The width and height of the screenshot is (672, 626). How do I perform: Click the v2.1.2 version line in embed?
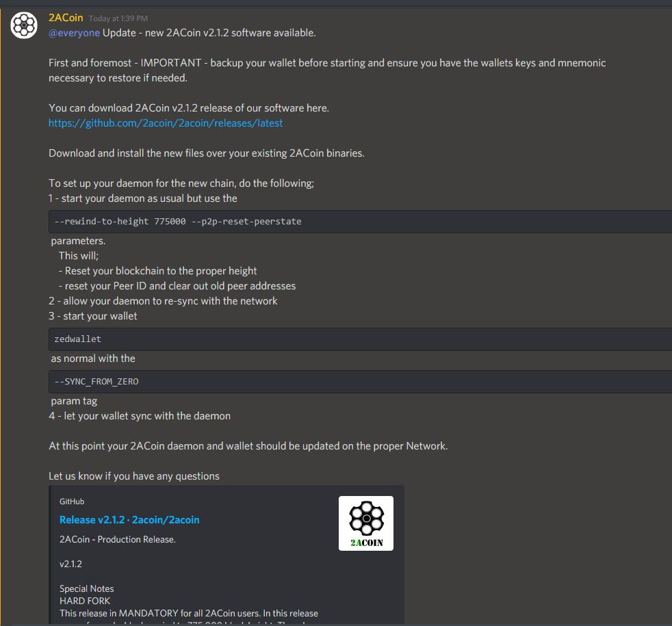coord(70,564)
